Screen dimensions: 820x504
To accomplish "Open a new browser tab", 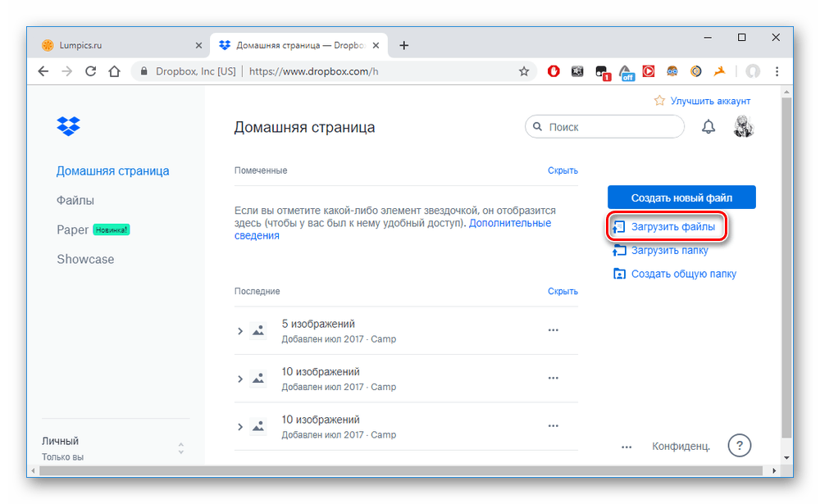I will [403, 46].
